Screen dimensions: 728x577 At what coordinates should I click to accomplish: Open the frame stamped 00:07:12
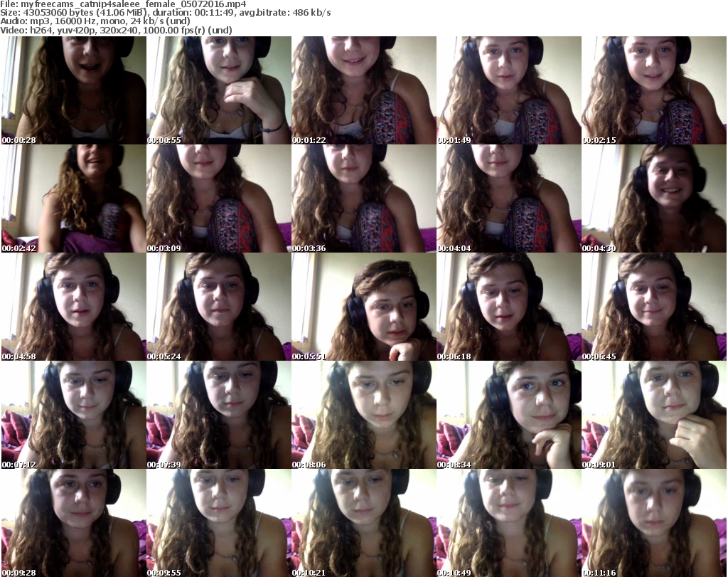point(74,415)
